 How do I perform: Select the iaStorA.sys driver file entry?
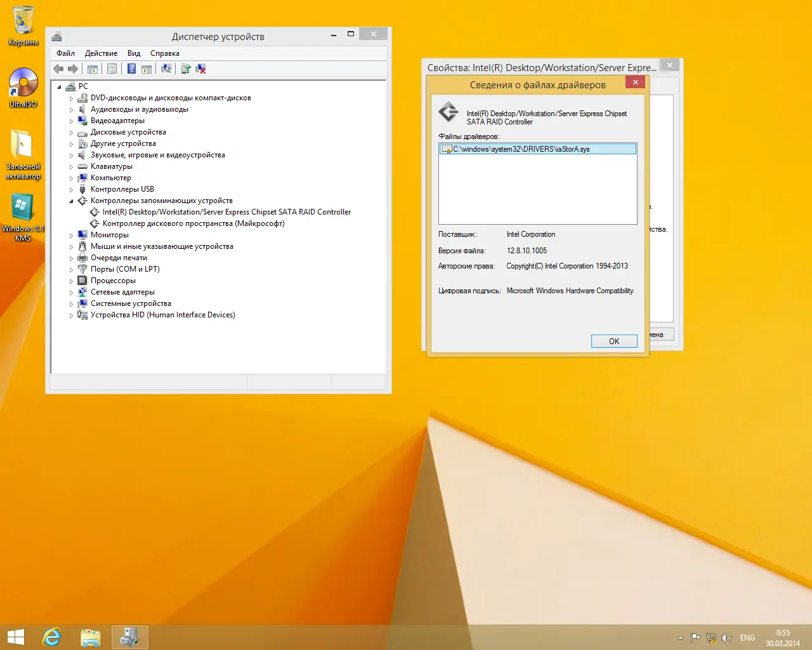coord(538,149)
